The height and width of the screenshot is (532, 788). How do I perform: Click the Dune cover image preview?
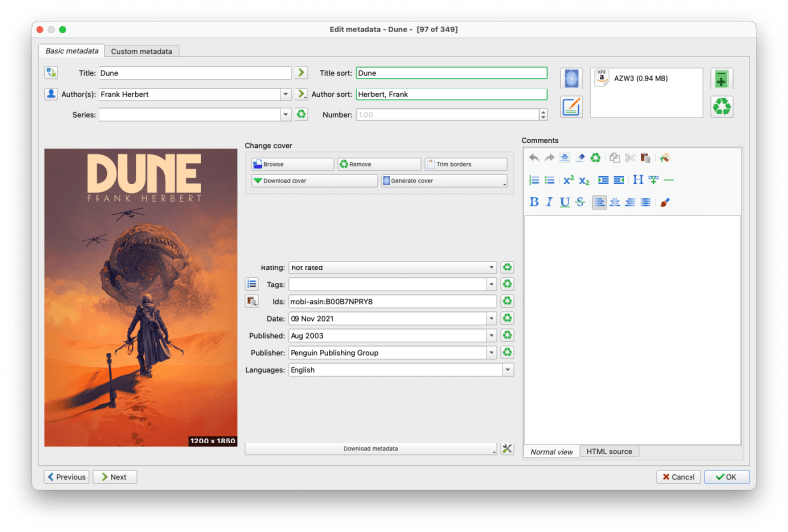coord(140,298)
